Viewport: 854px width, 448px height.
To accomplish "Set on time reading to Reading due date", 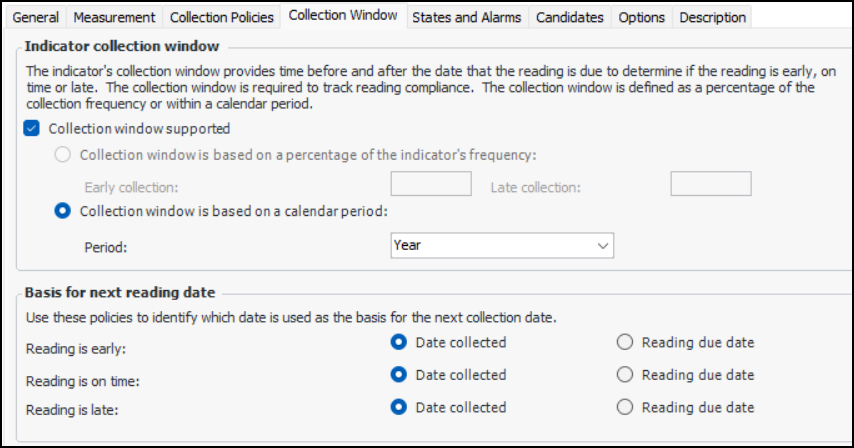I will click(625, 375).
